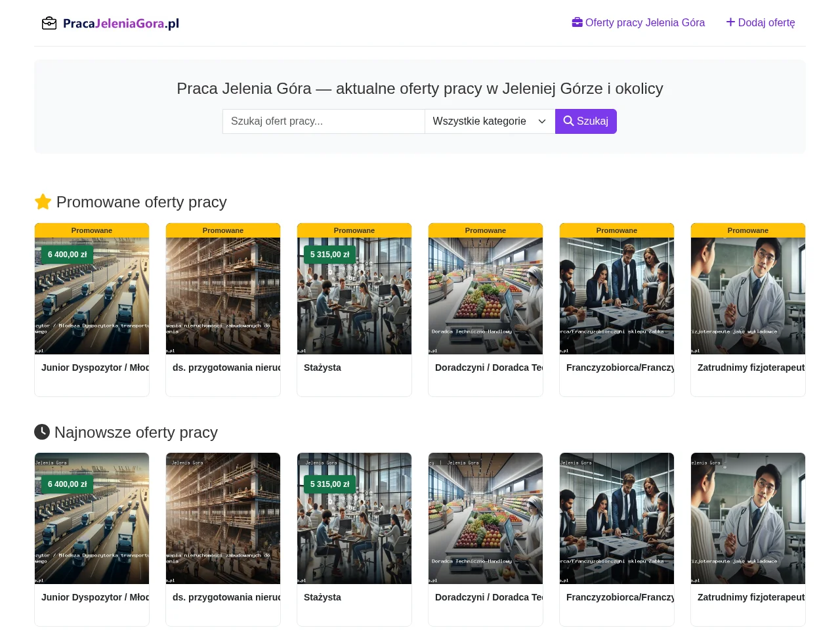Click the PracaJeleniaGora.pl briefcase logo icon

(x=49, y=24)
